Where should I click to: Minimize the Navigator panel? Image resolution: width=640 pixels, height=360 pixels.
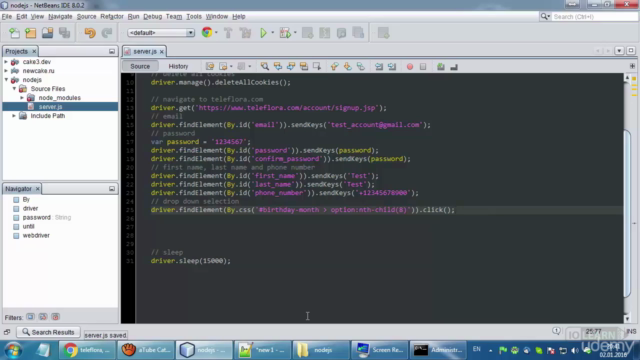(x=112, y=189)
